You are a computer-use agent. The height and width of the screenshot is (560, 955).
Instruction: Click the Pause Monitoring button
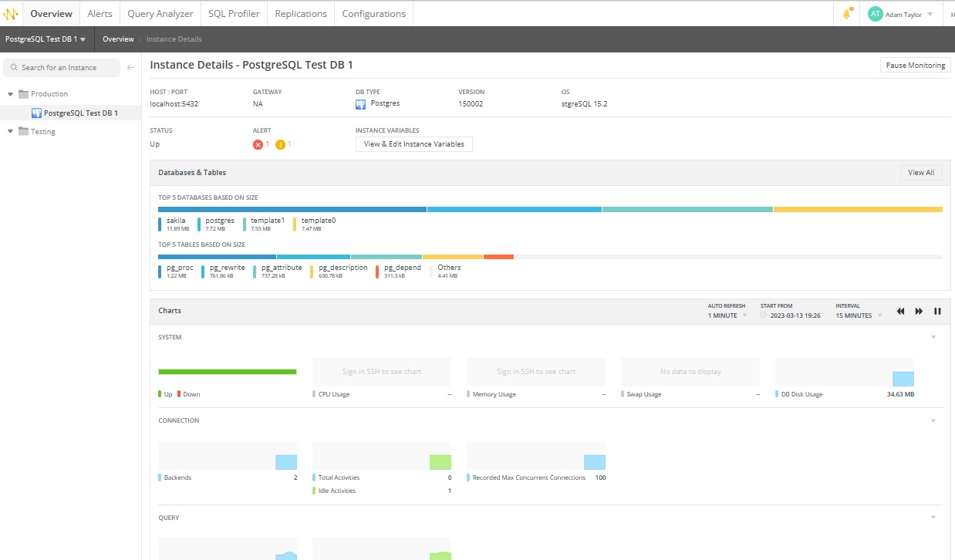point(915,66)
